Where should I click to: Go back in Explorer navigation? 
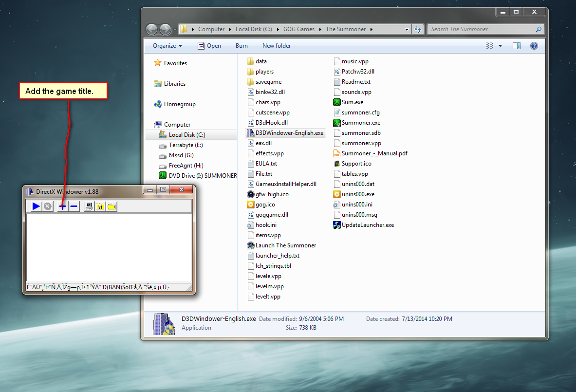pyautogui.click(x=152, y=29)
